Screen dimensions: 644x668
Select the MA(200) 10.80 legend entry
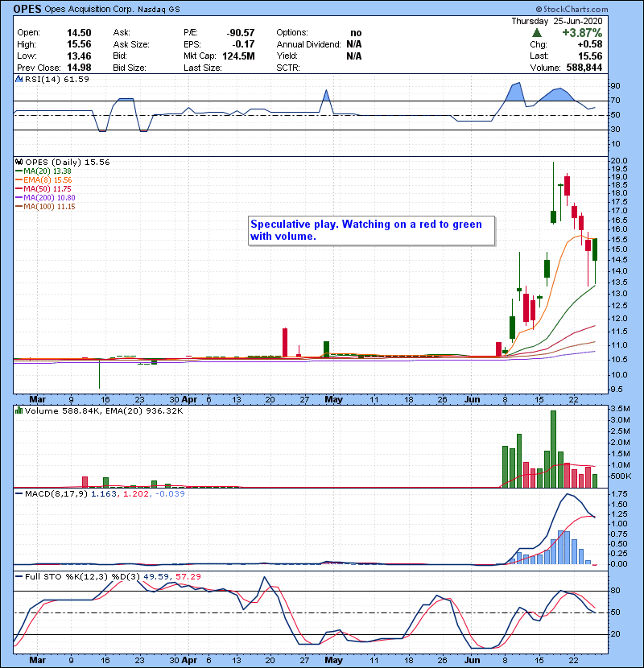[45, 198]
